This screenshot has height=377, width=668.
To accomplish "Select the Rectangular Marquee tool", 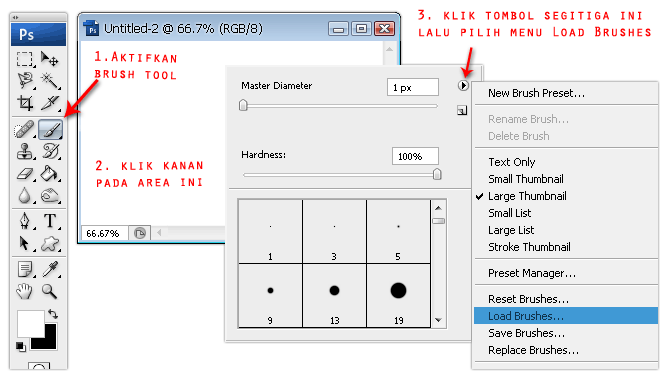I will point(25,59).
